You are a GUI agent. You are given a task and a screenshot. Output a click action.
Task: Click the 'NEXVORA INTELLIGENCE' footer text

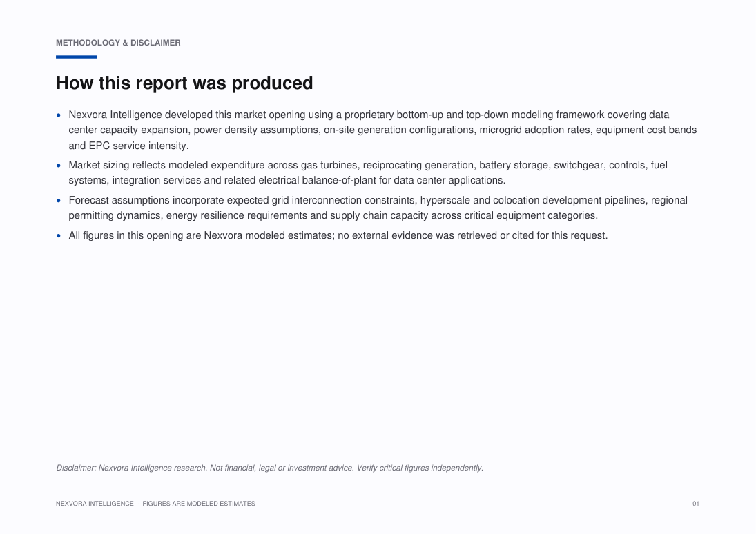point(95,504)
